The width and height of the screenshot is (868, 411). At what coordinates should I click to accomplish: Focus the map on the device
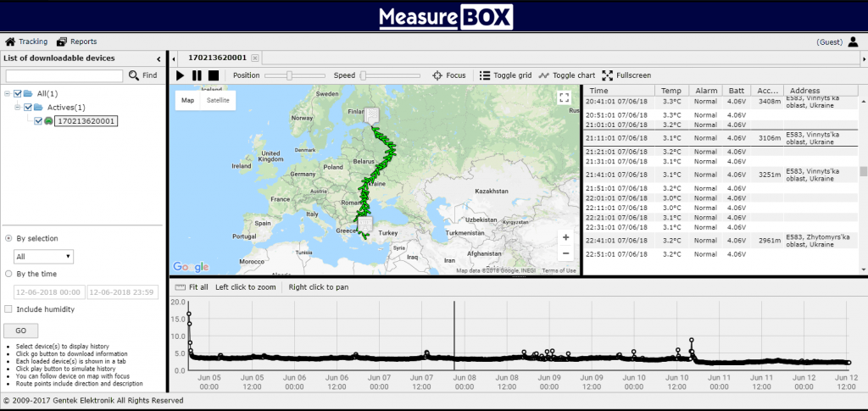click(449, 75)
